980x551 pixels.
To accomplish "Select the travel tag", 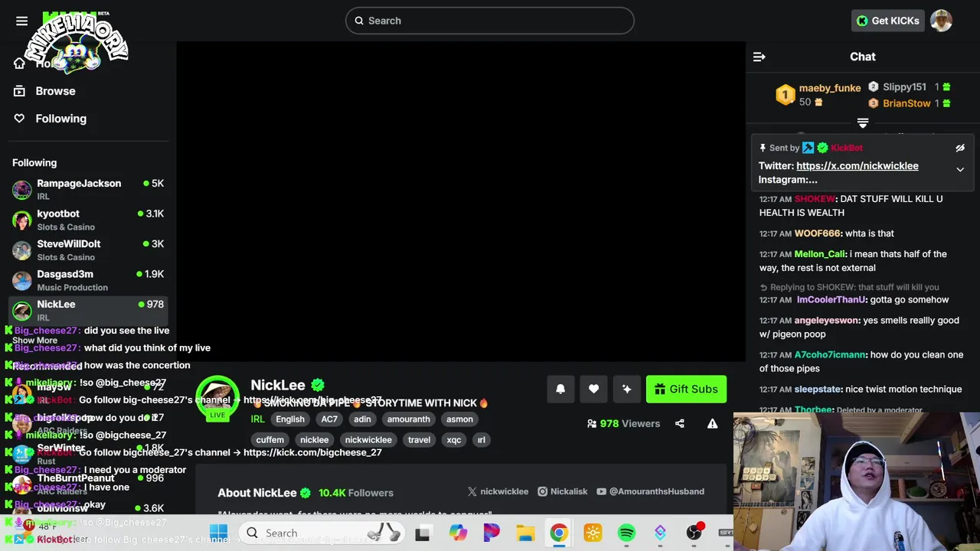I will tap(419, 439).
